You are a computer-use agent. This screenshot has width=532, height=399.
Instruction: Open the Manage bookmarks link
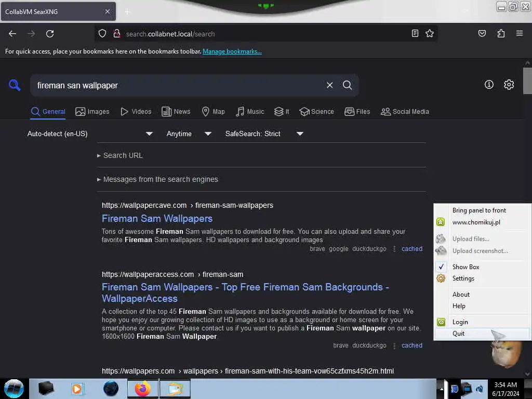[x=232, y=51]
